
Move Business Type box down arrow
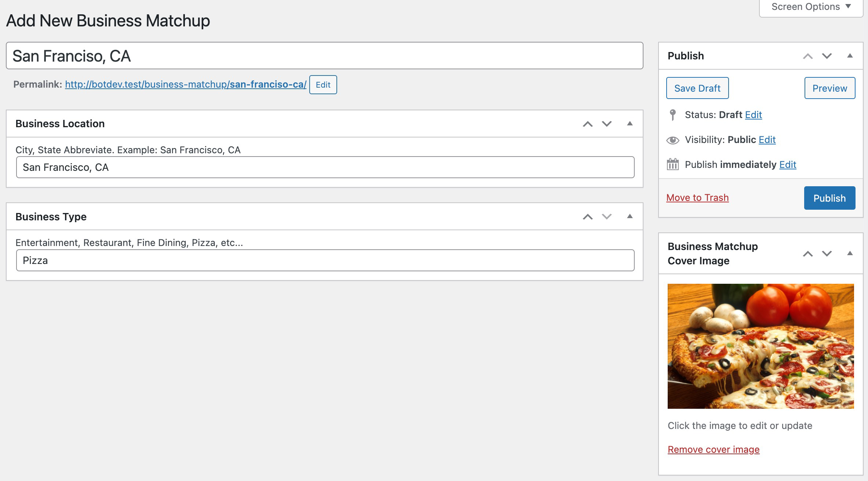point(607,217)
